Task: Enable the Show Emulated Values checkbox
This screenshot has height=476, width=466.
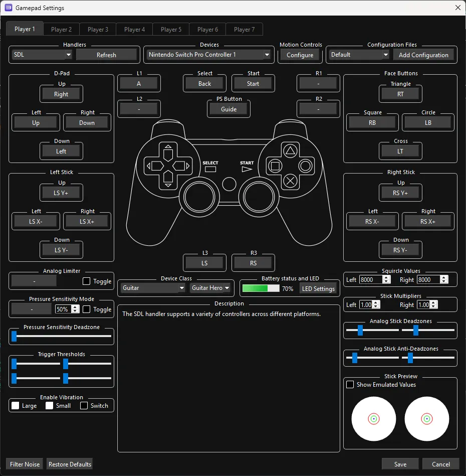Action: tap(350, 385)
